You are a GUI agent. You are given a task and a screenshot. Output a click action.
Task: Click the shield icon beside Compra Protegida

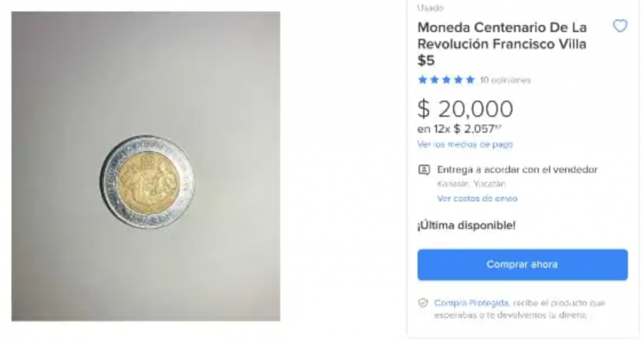[x=423, y=303]
